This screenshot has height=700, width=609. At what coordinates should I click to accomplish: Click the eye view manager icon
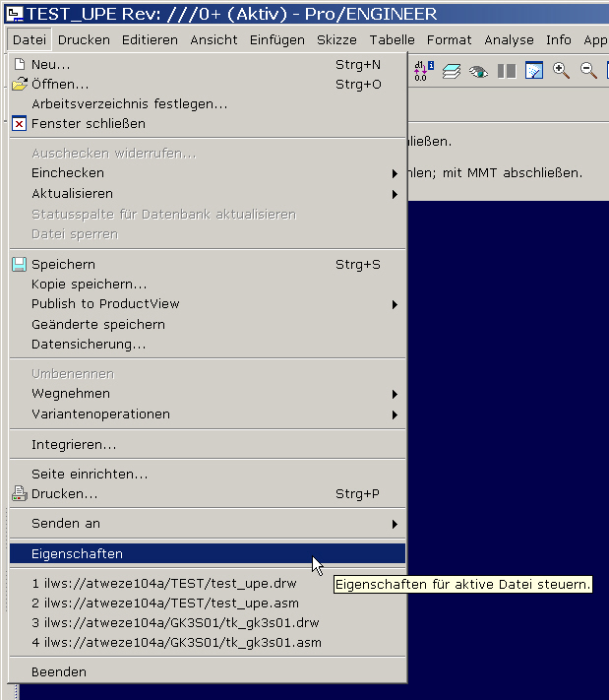click(478, 72)
